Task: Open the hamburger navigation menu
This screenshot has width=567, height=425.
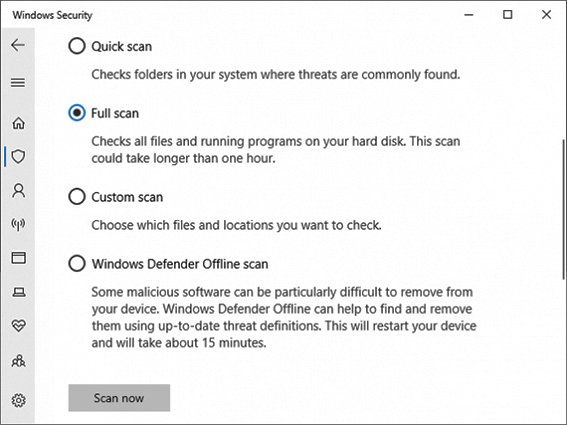Action: point(18,83)
